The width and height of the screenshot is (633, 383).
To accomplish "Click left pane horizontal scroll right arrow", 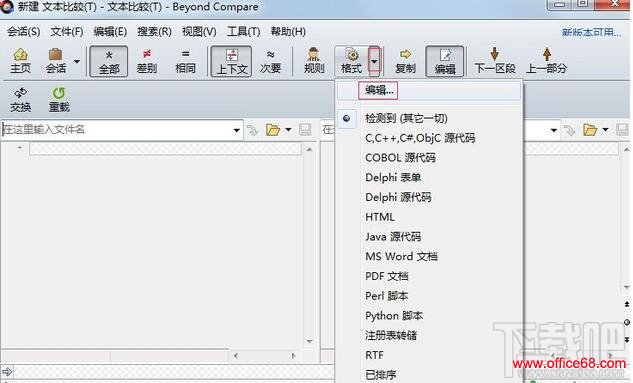I will click(293, 356).
